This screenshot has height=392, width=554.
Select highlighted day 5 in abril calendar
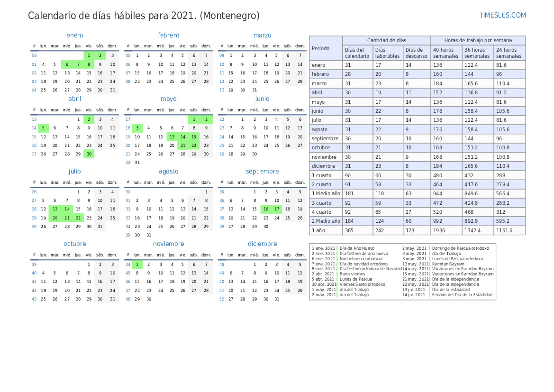(43, 128)
